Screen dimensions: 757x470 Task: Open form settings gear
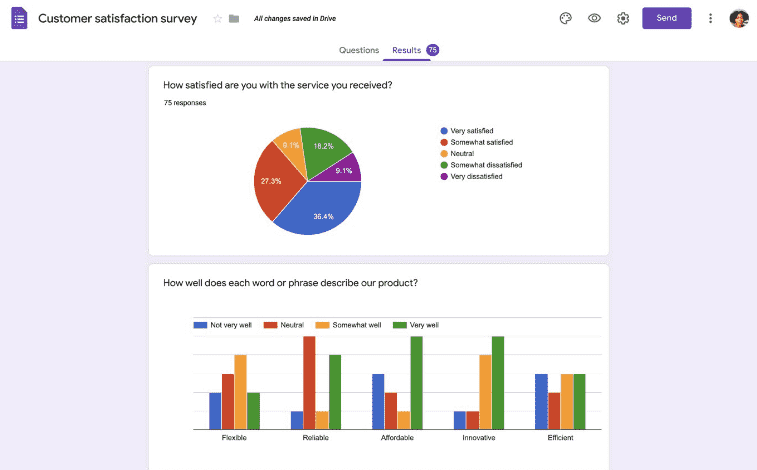[623, 18]
